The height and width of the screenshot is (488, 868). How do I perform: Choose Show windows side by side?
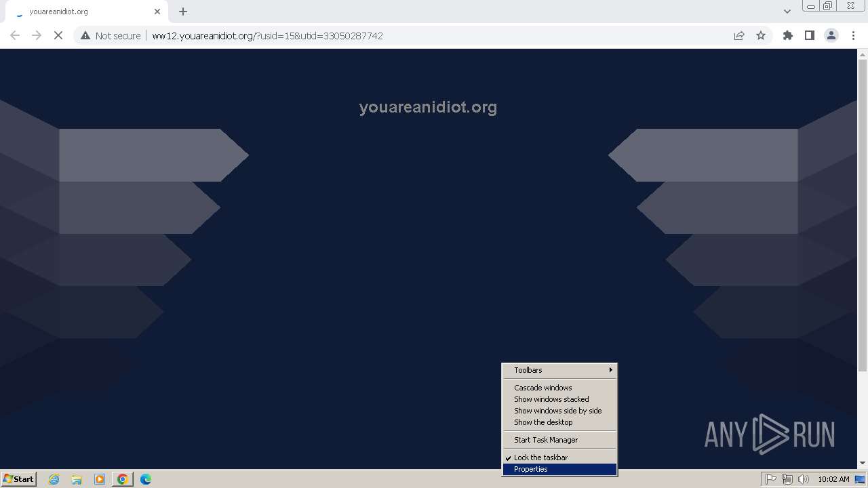pyautogui.click(x=559, y=411)
